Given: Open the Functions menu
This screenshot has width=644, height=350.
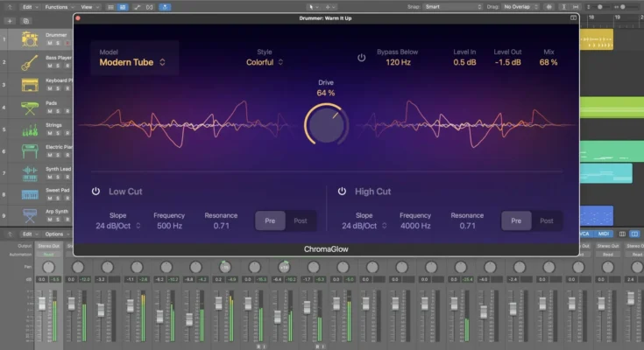Looking at the screenshot, I should pos(60,7).
